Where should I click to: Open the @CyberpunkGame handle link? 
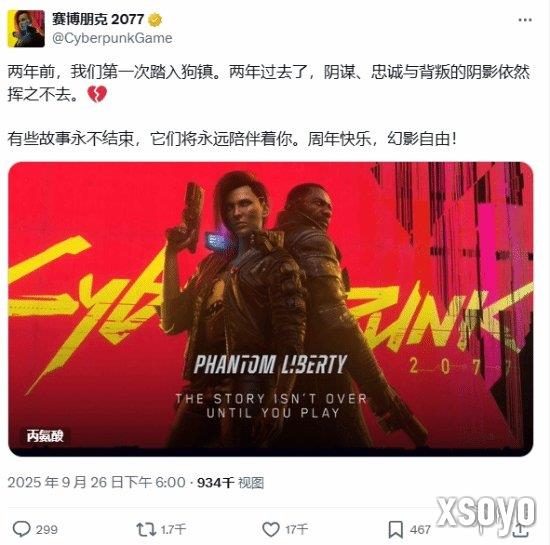pyautogui.click(x=112, y=38)
